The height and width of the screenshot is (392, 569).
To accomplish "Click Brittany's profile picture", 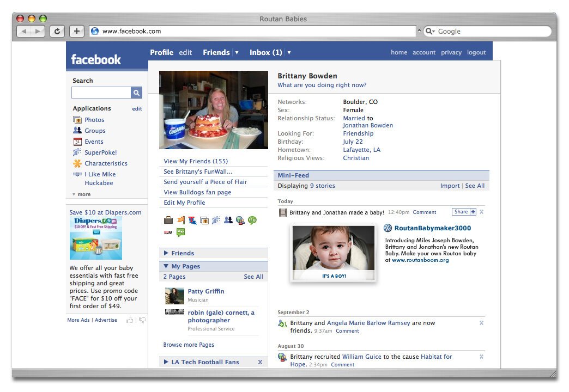I will click(x=214, y=110).
